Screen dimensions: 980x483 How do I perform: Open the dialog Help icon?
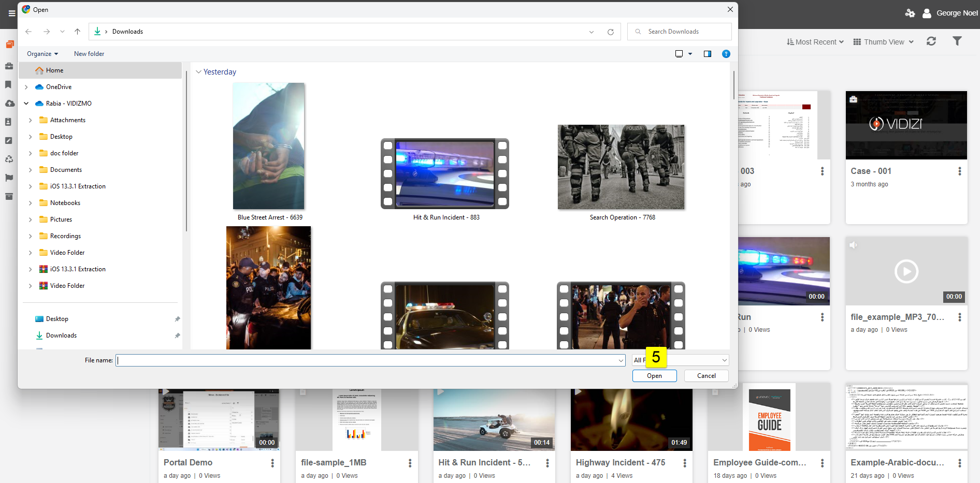coord(726,54)
